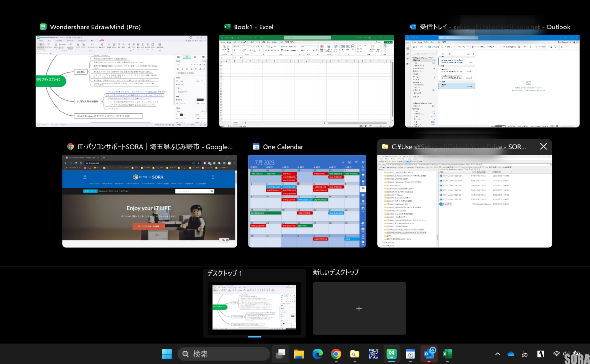The width and height of the screenshot is (590, 364).
Task: Toggle the Japanese IME input mode あ
Action: [x=525, y=354]
